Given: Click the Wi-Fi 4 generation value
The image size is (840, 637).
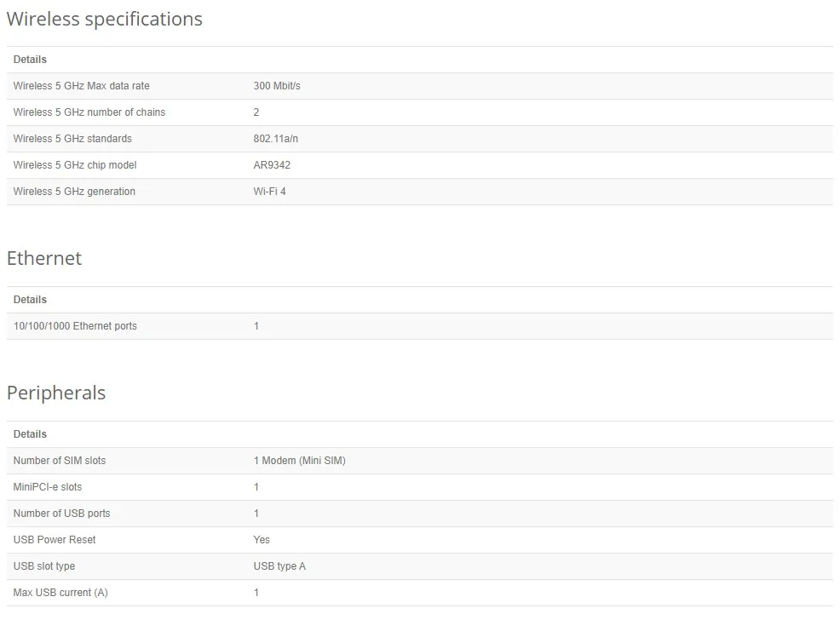Looking at the screenshot, I should coord(269,192).
